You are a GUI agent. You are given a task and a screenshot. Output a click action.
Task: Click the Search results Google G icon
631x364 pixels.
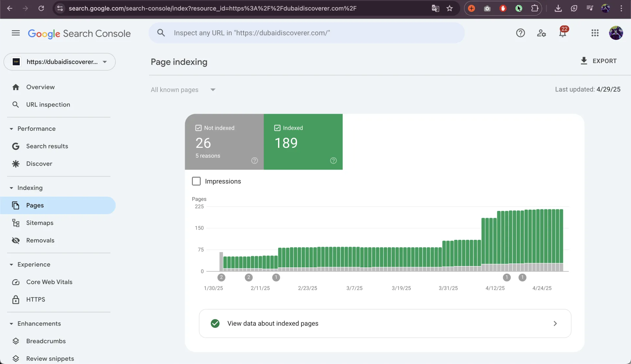click(15, 146)
